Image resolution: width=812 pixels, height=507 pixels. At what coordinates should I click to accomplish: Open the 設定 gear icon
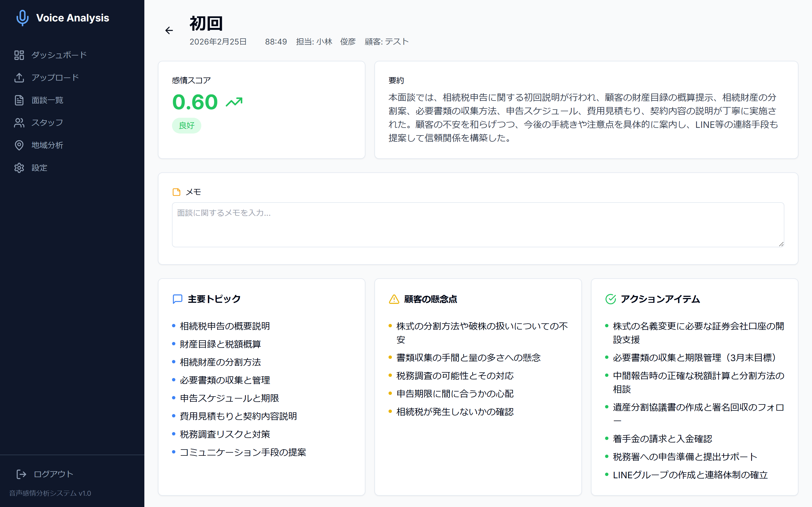[x=19, y=168]
